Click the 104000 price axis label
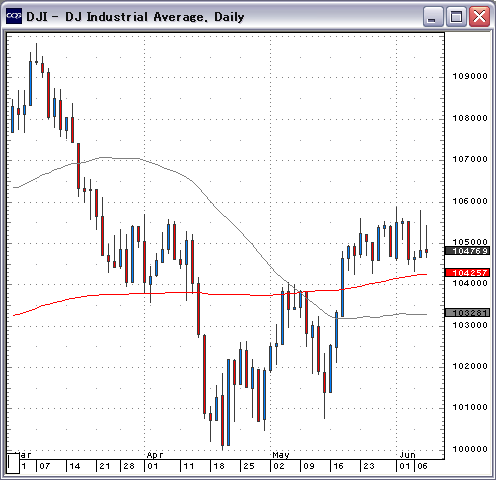Screen dimensions: 496x480 (x=470, y=283)
